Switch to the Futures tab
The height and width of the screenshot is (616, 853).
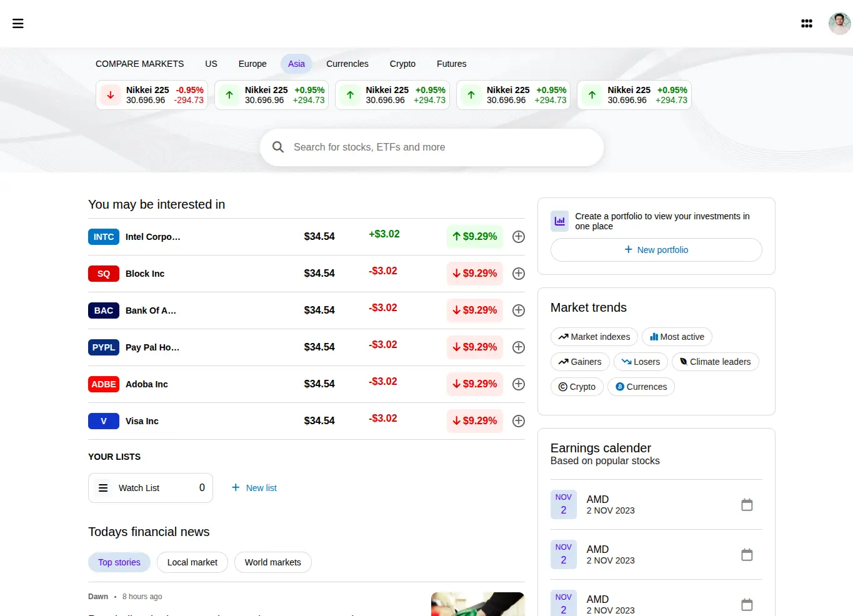451,64
